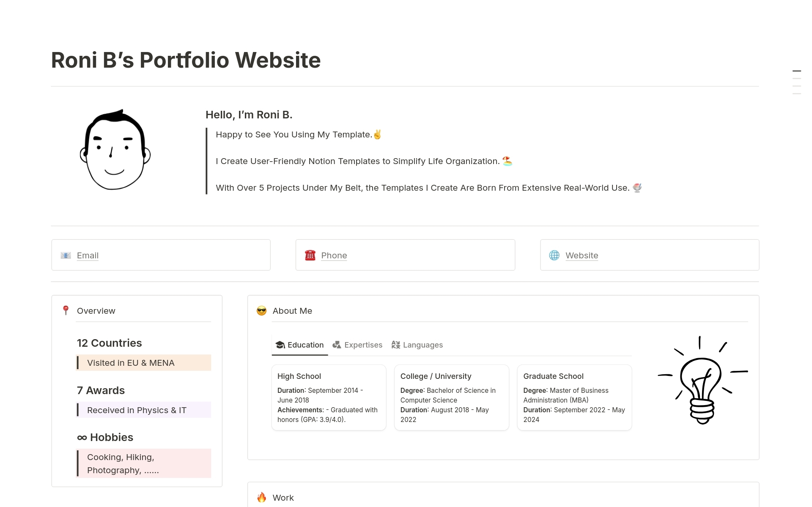Click the About Me heading
Viewport: 812px width, 507px height.
(x=292, y=311)
